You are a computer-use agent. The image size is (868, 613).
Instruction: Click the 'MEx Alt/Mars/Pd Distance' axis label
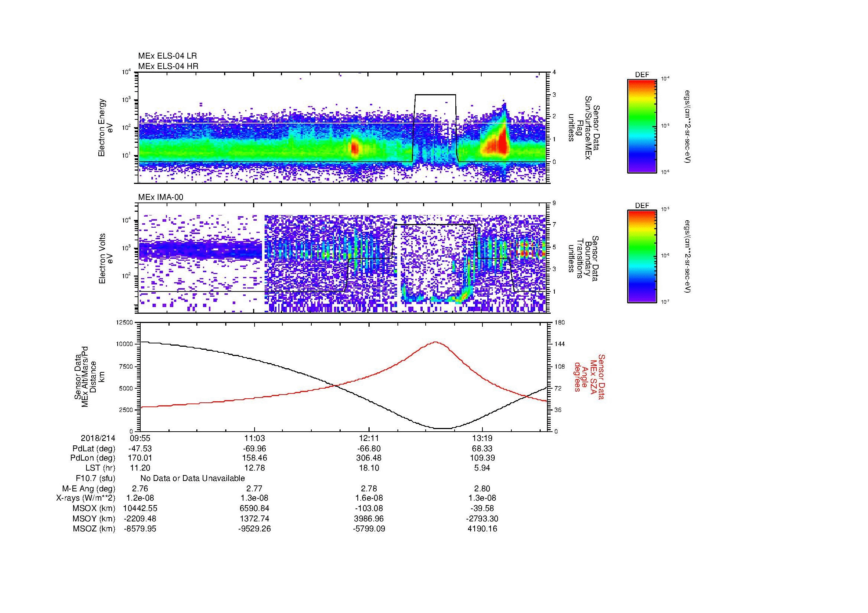(x=89, y=377)
